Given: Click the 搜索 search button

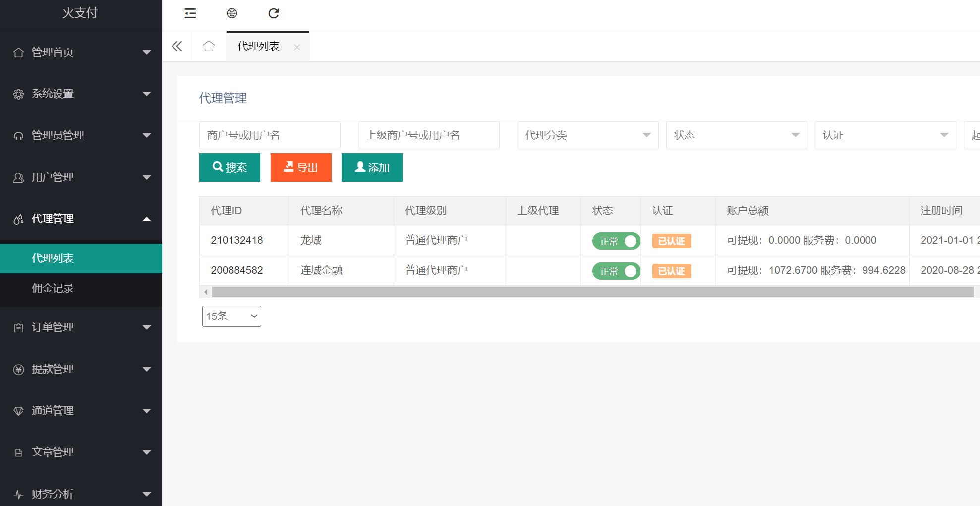Looking at the screenshot, I should 230,168.
